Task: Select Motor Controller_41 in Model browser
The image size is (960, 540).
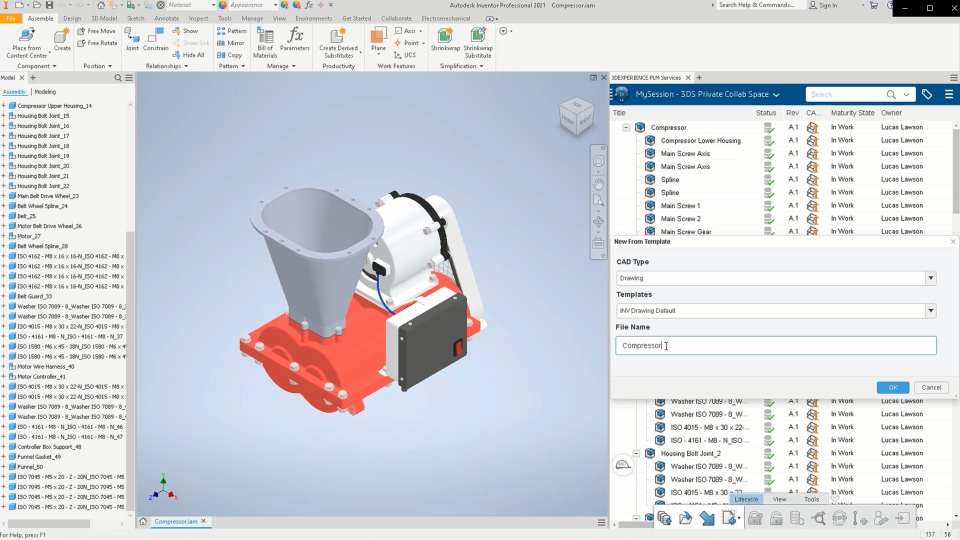Action: pyautogui.click(x=40, y=377)
